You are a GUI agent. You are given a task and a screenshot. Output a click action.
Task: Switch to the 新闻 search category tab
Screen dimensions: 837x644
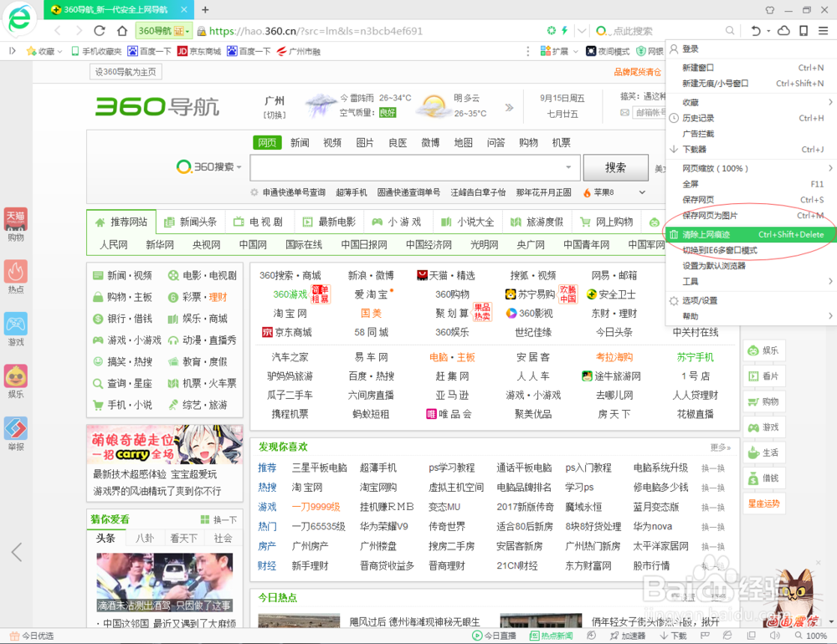point(300,142)
